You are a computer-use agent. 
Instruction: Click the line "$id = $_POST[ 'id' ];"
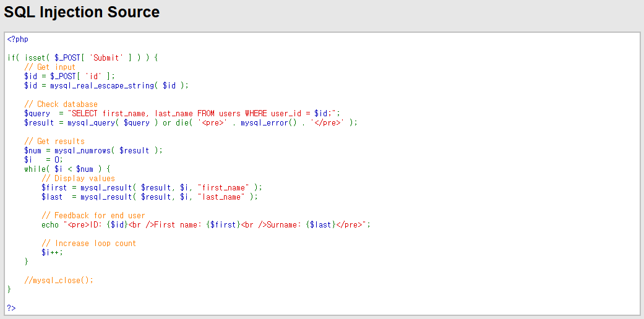click(70, 77)
